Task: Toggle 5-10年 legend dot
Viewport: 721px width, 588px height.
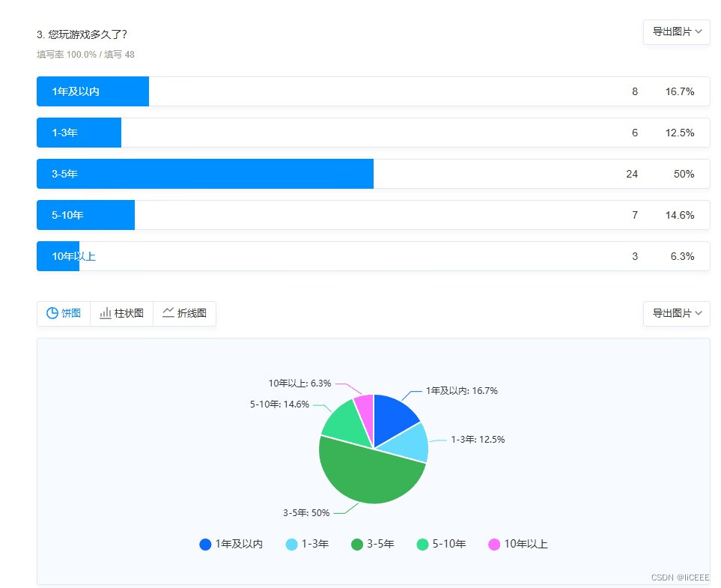Action: (x=422, y=545)
